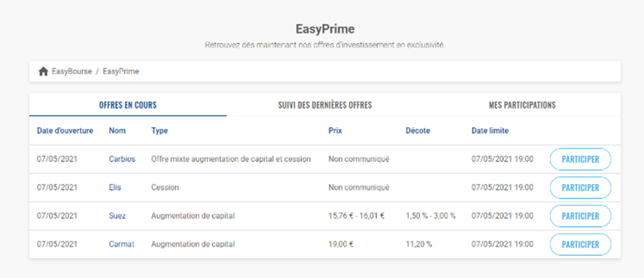Click the Type column header
The height and width of the screenshot is (278, 644).
point(159,131)
